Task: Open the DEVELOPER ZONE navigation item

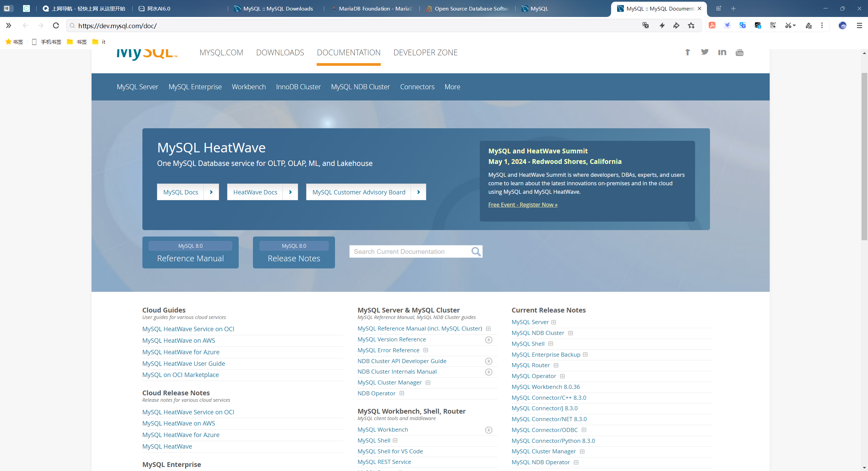Action: tap(426, 53)
